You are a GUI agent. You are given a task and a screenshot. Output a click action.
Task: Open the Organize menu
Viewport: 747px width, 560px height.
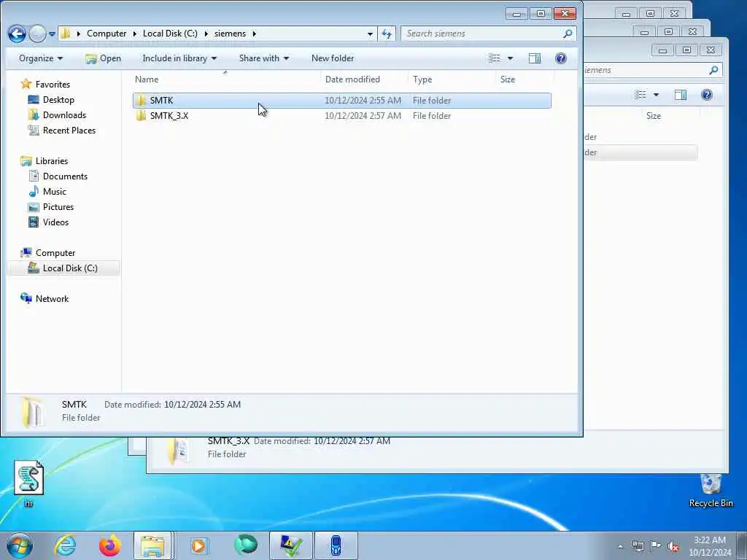pyautogui.click(x=41, y=58)
